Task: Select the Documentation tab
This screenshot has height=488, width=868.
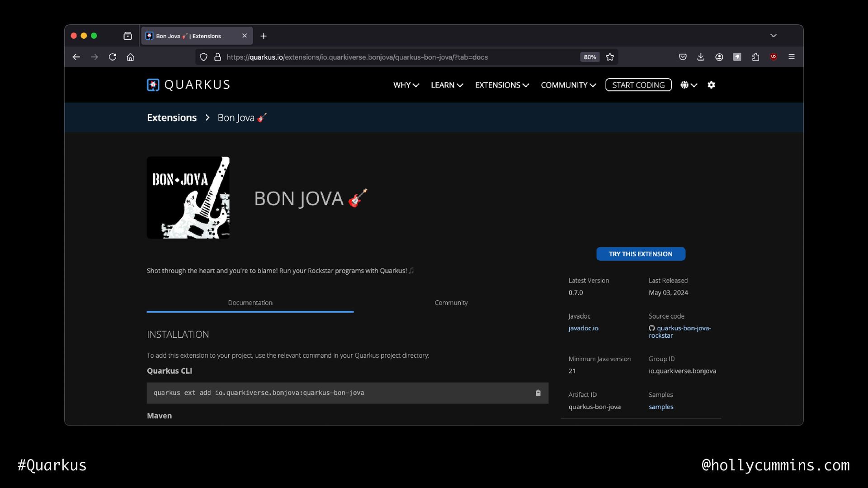Action: 250,303
